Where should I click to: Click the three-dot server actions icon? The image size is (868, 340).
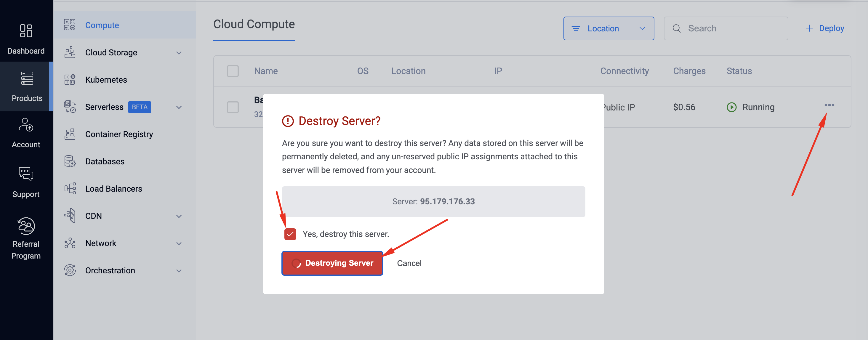[829, 105]
